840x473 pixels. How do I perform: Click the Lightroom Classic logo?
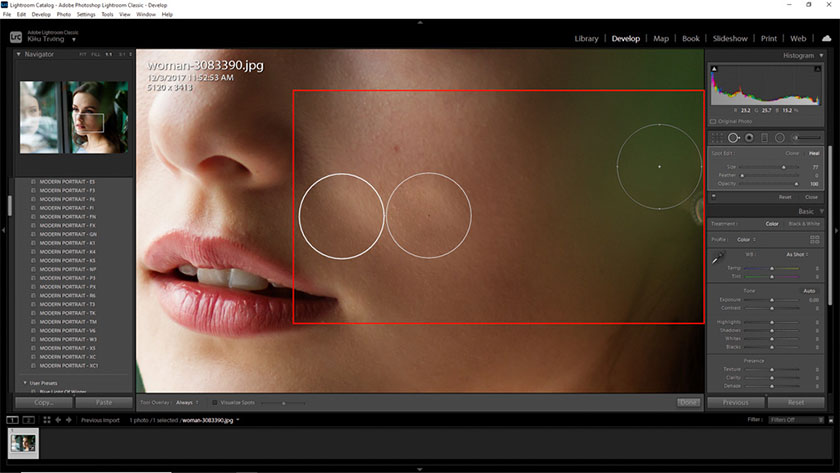click(16, 37)
